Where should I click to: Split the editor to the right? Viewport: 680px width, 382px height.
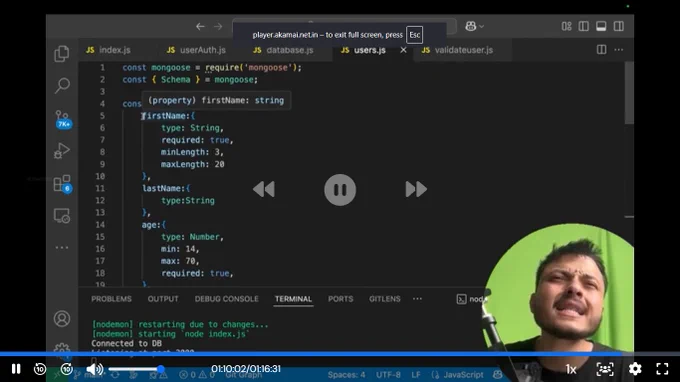[602, 50]
